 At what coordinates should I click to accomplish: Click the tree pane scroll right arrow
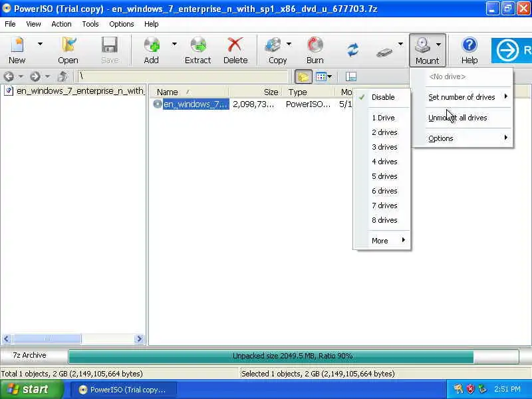click(x=139, y=338)
